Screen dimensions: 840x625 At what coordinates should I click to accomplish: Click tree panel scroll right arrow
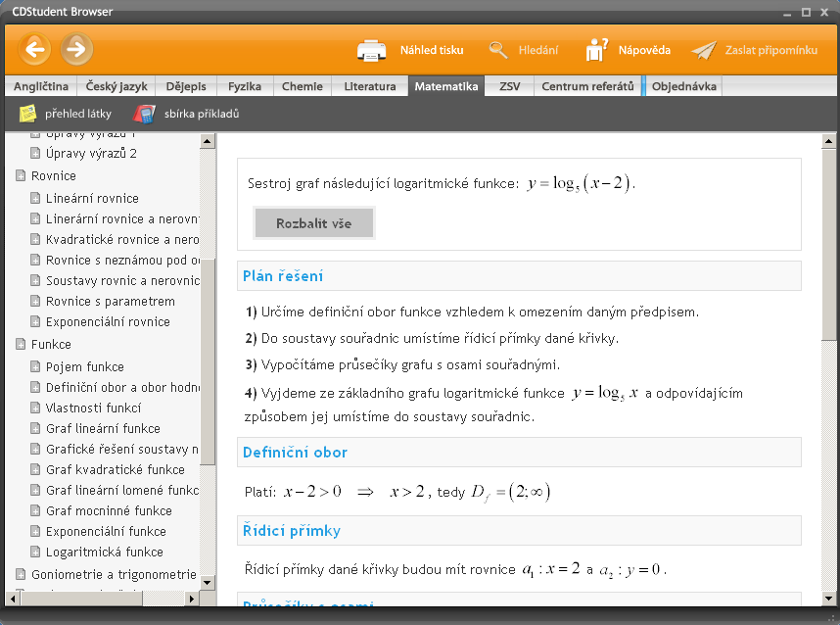point(192,599)
